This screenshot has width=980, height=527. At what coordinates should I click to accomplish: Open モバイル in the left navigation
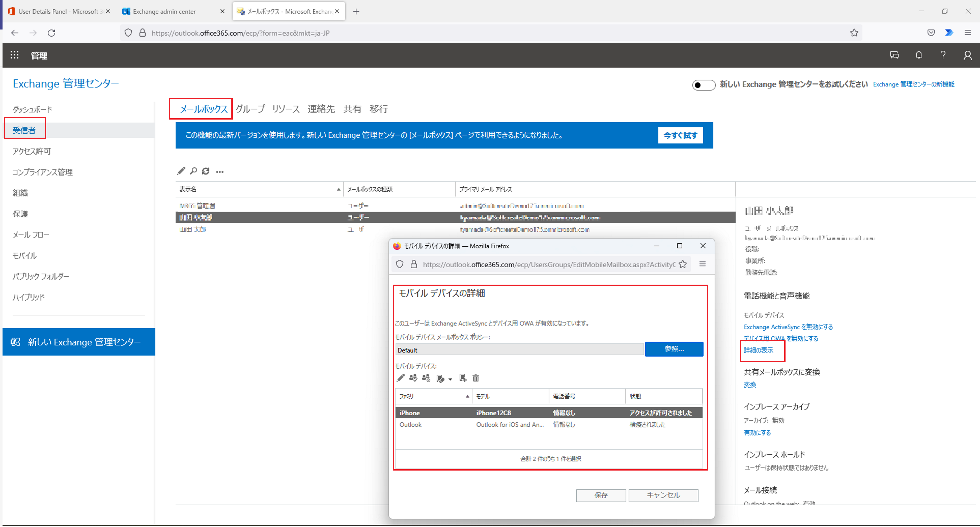tap(25, 256)
